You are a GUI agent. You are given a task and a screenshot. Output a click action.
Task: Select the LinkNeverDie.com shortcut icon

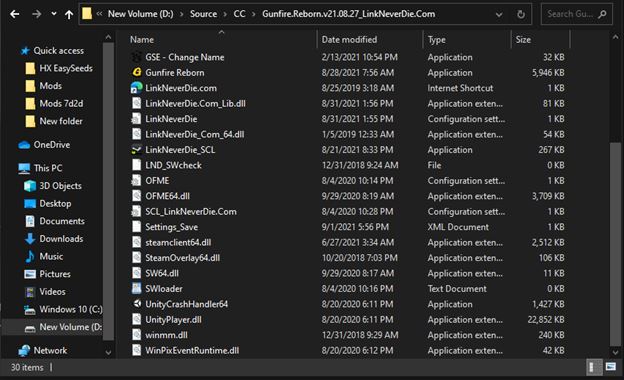(136, 88)
